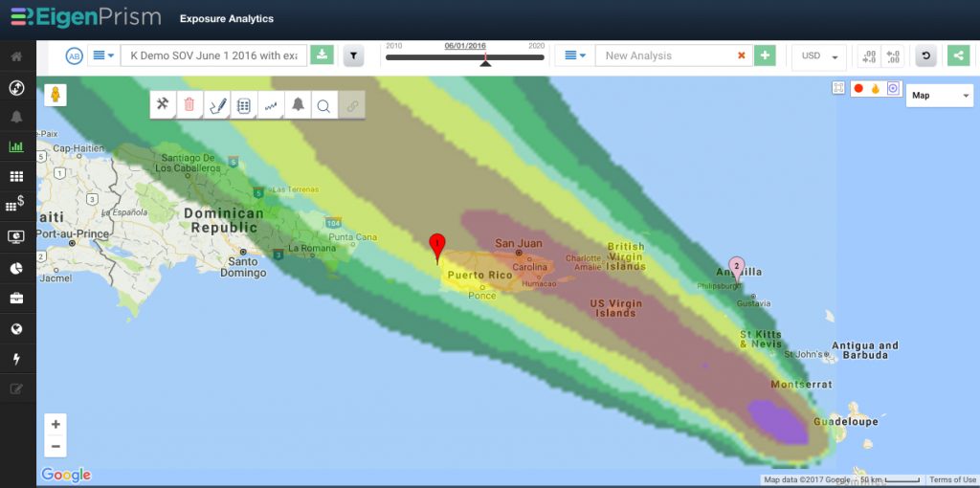Click the EigenPrism logo
The image size is (980, 488).
85,17
